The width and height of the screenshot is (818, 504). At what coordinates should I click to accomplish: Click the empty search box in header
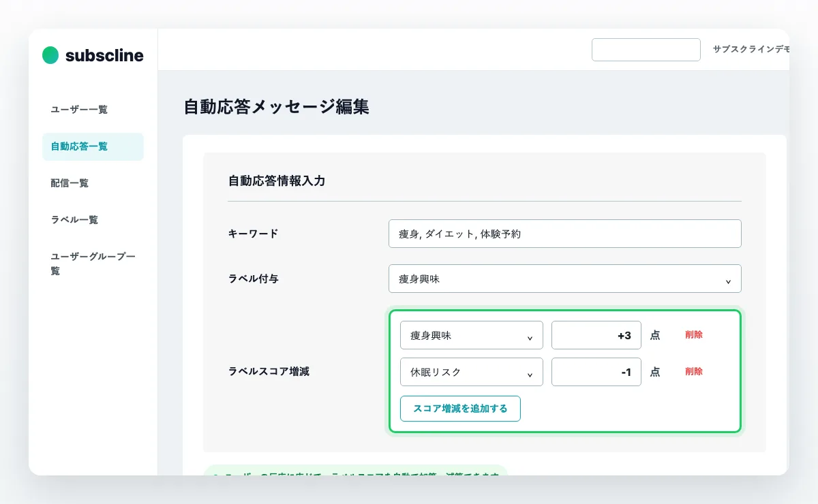coord(646,50)
